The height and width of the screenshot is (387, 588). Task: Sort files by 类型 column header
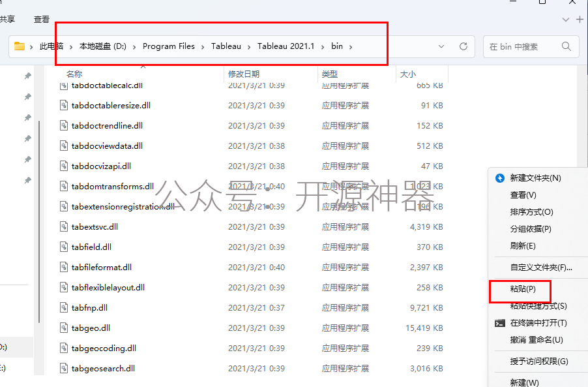point(330,74)
